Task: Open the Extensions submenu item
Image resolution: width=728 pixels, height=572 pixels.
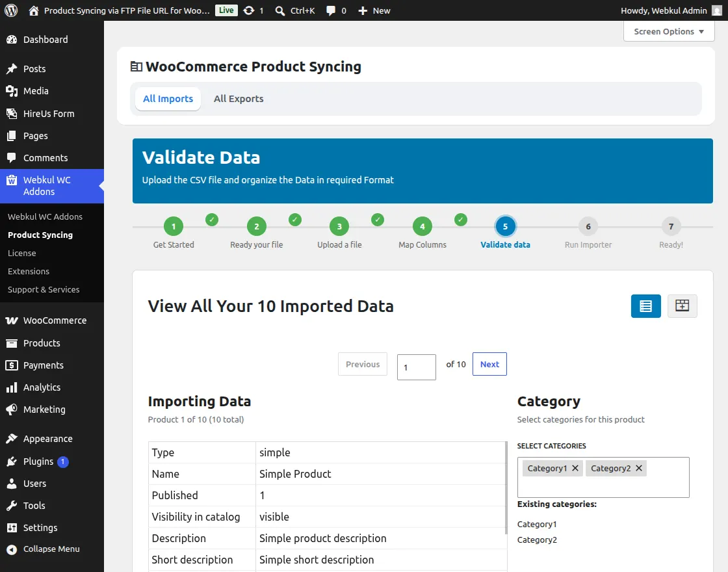Action: click(x=29, y=271)
